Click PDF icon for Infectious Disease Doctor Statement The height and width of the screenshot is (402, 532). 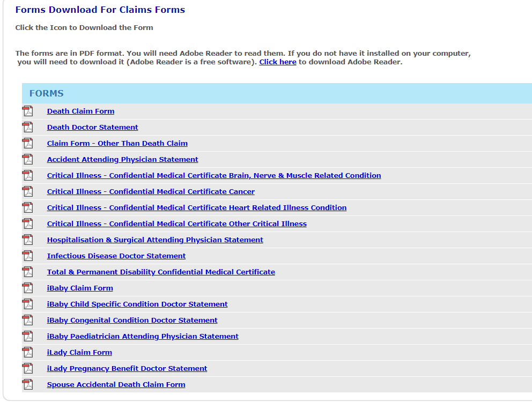28,256
